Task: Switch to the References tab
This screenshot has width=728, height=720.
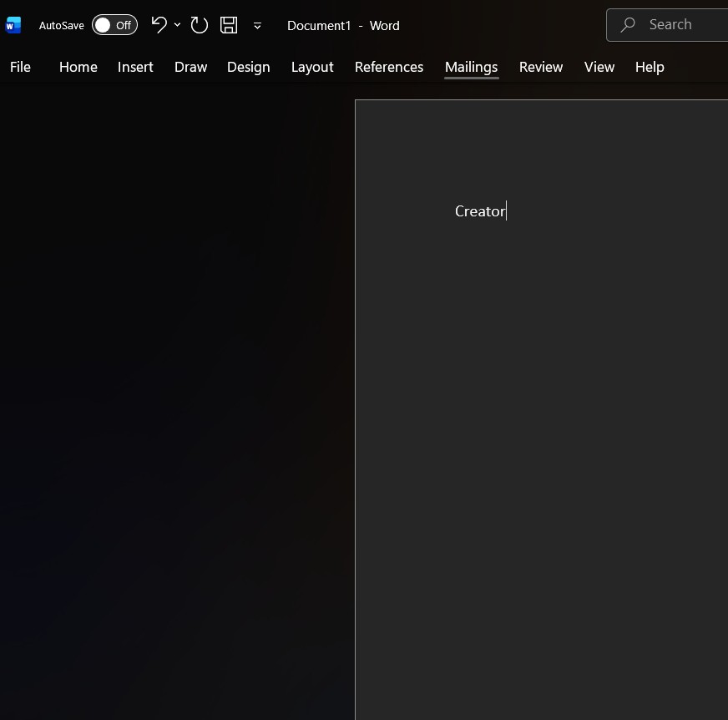Action: pos(388,67)
